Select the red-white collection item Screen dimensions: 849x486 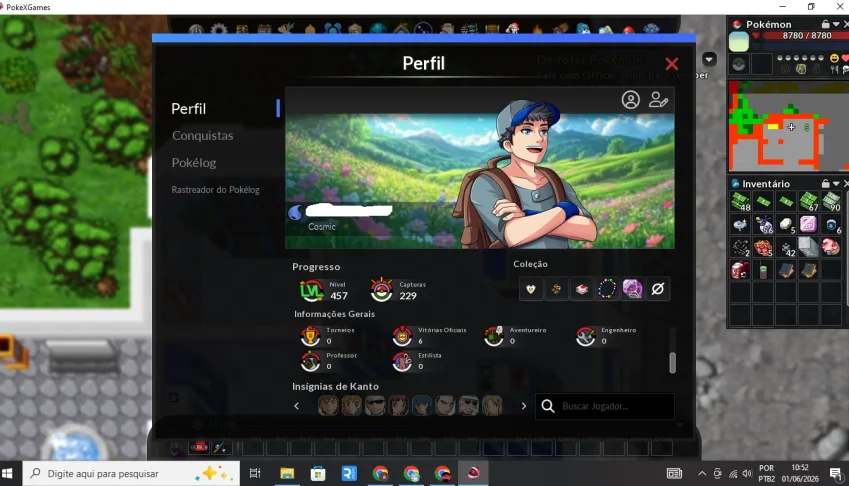(582, 289)
